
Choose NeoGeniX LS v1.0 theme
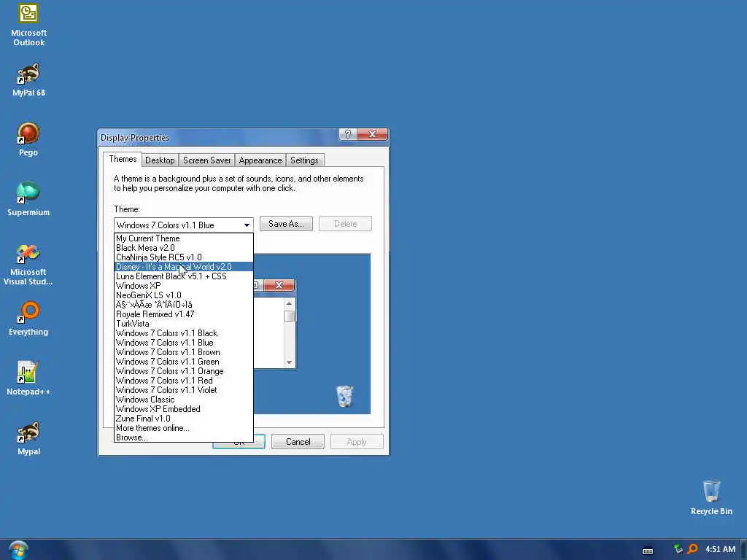click(184, 296)
